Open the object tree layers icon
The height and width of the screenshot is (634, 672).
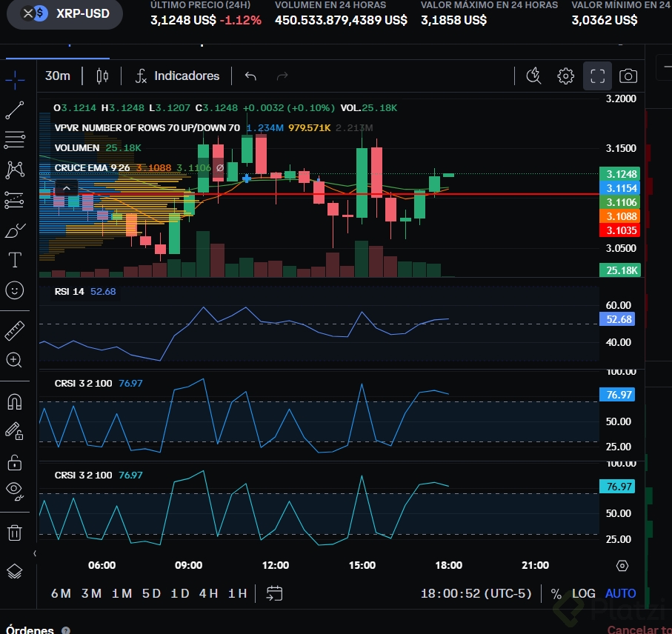[x=15, y=572]
